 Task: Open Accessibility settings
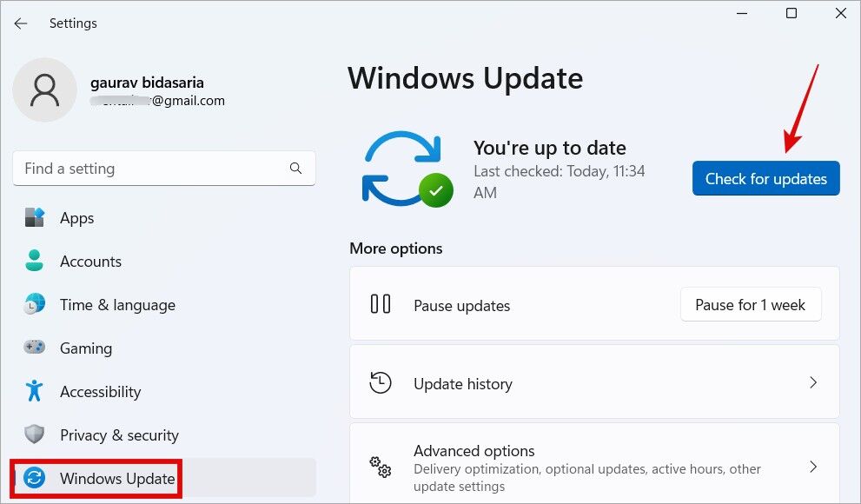[x=164, y=391]
